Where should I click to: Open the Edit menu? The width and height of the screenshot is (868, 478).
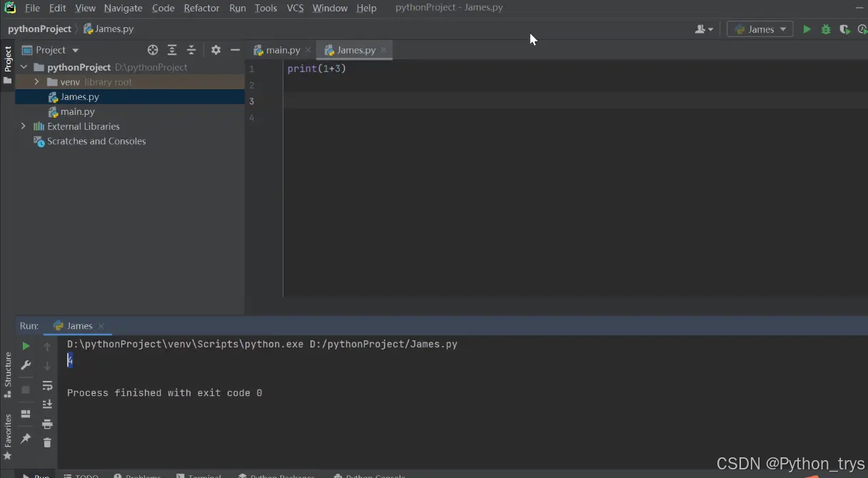point(58,8)
